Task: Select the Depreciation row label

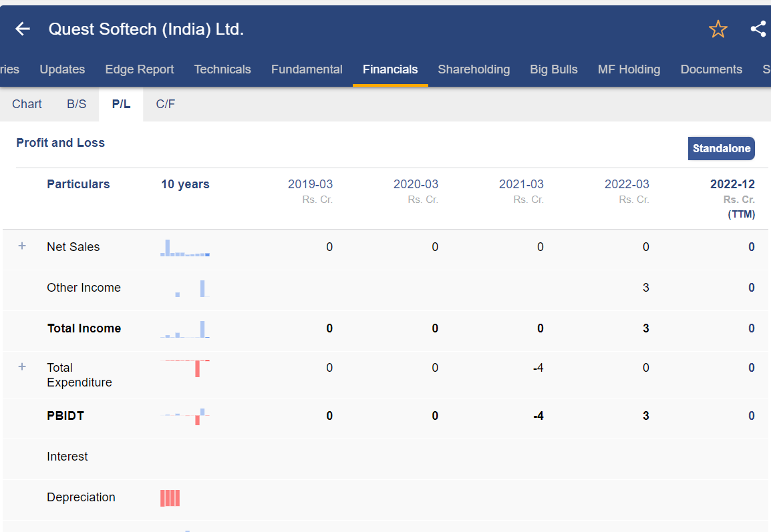Action: coord(81,497)
